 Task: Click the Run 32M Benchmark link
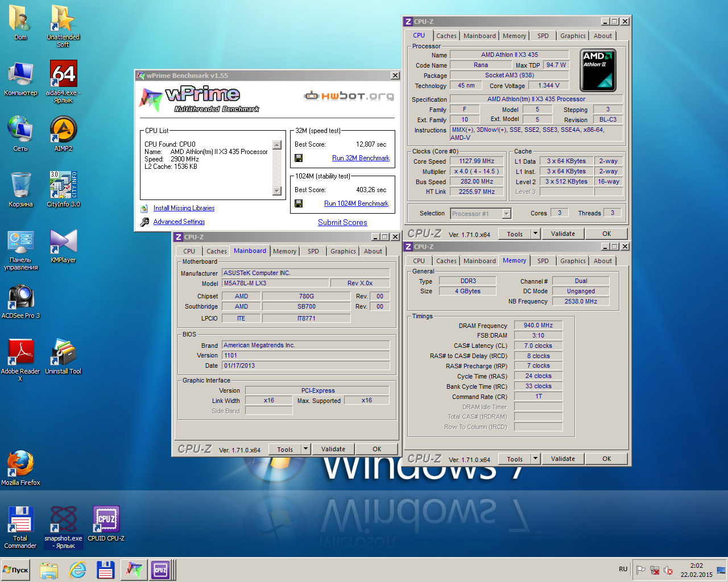[361, 158]
